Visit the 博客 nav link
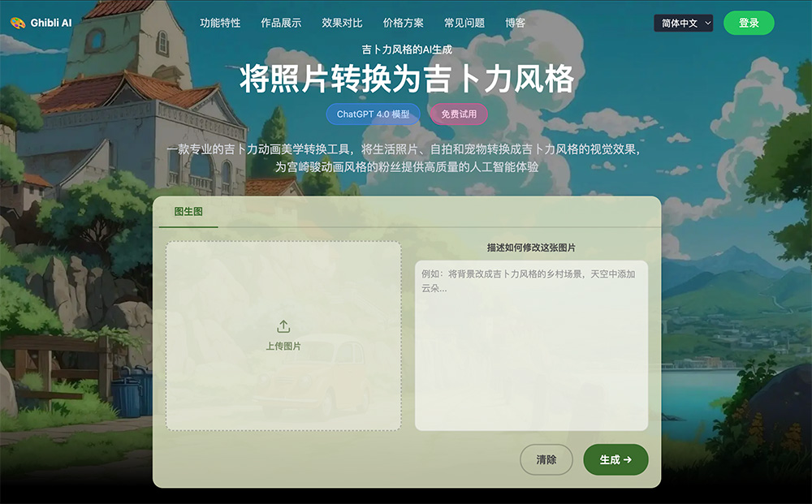 [515, 23]
